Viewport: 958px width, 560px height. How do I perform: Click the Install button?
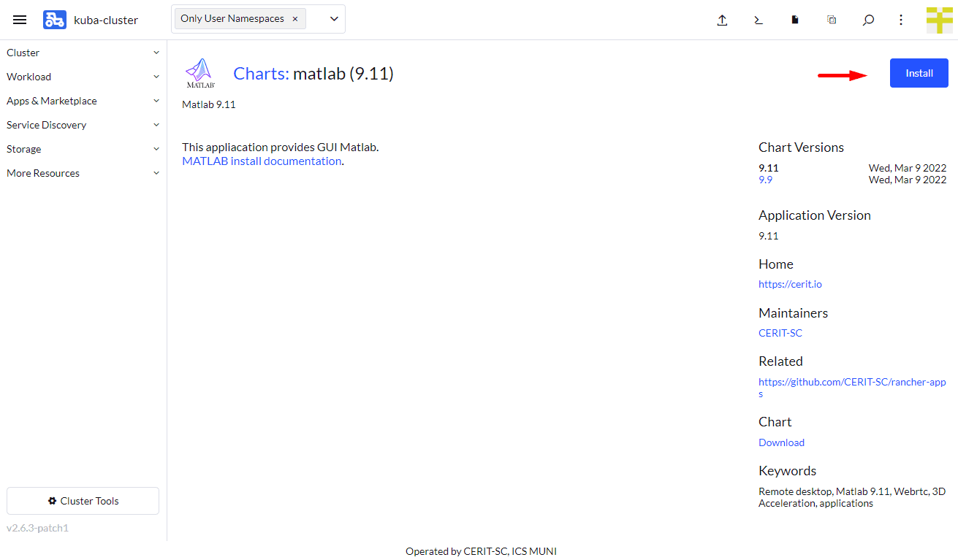click(919, 73)
